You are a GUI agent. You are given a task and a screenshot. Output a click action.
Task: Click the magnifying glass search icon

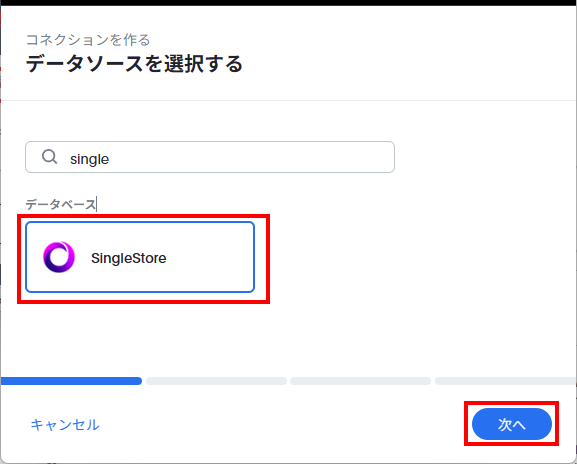(49, 157)
